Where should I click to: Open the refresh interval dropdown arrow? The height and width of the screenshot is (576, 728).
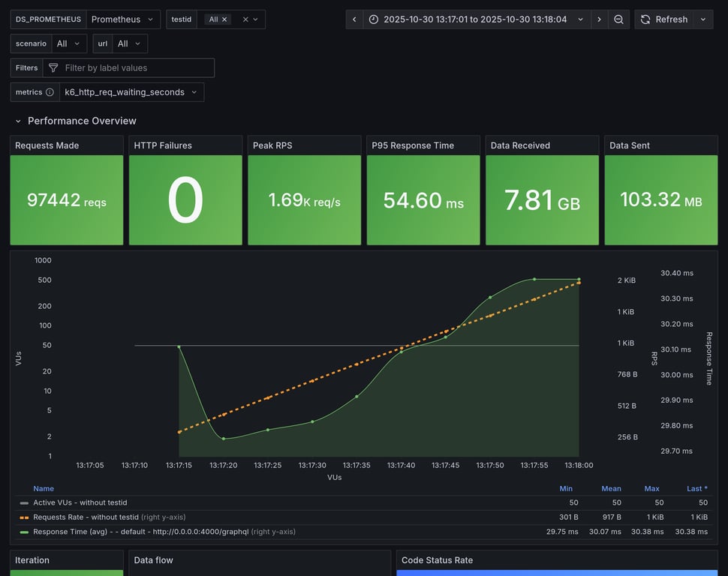[x=703, y=19]
